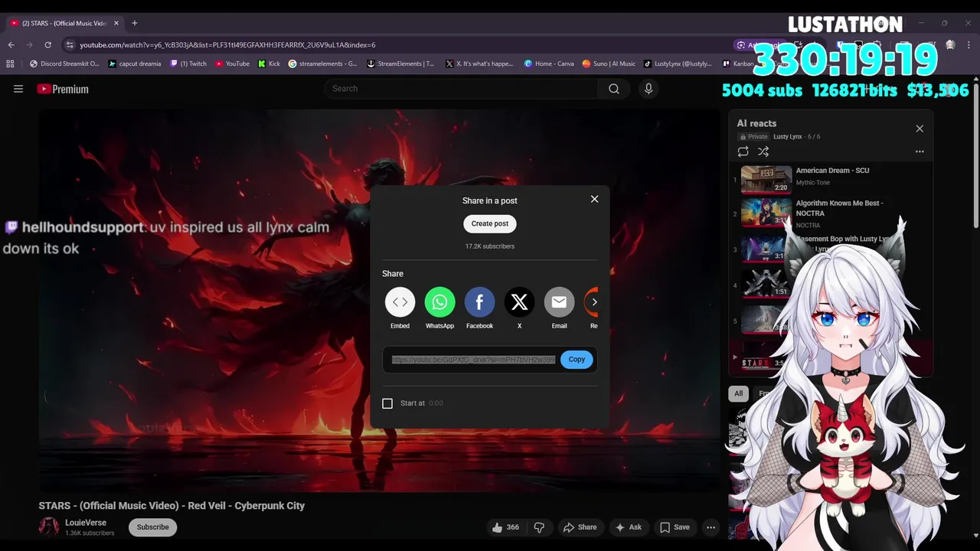Share via the Embed icon

click(400, 302)
